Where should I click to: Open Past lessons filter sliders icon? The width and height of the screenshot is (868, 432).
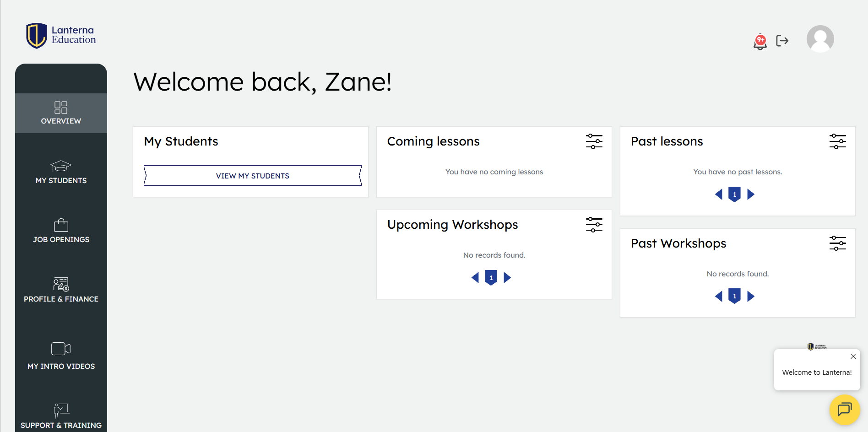(x=837, y=141)
